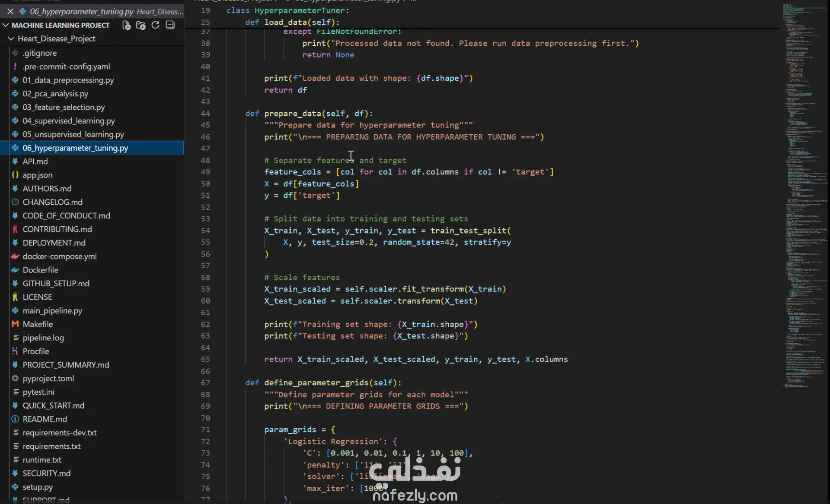Click the Refresh Explorer icon
The width and height of the screenshot is (830, 504).
[155, 25]
